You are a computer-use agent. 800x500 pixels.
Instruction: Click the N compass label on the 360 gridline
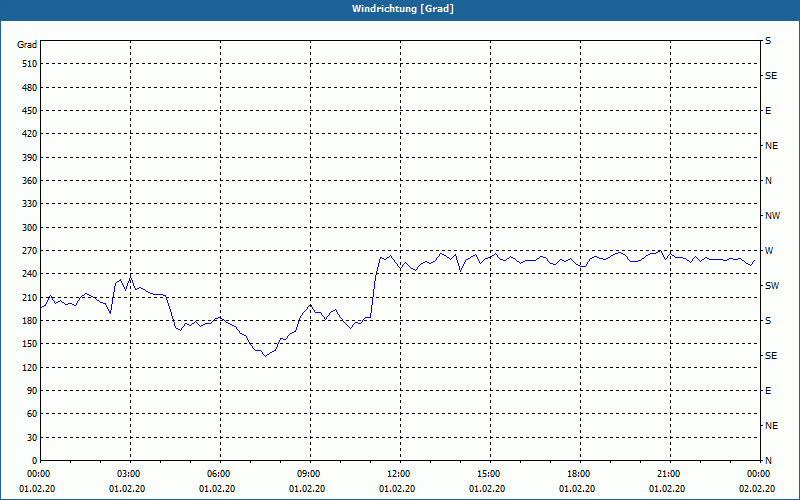tap(768, 181)
